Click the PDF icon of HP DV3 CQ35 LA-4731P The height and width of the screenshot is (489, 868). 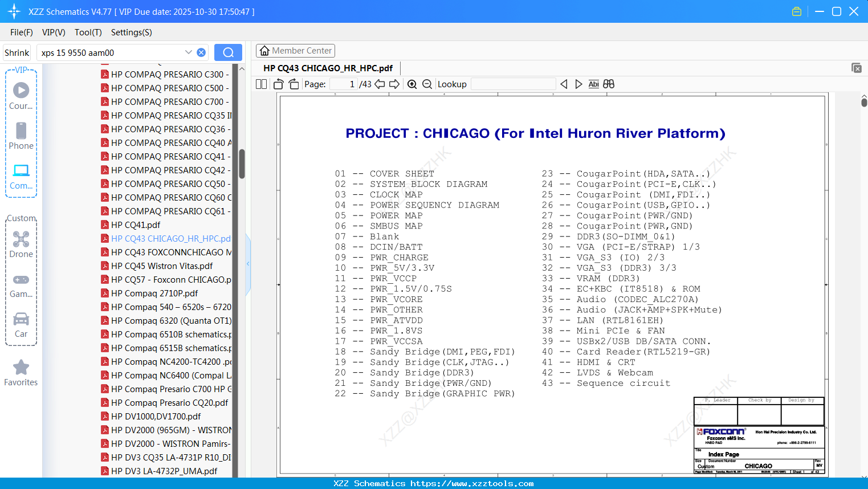click(x=105, y=457)
